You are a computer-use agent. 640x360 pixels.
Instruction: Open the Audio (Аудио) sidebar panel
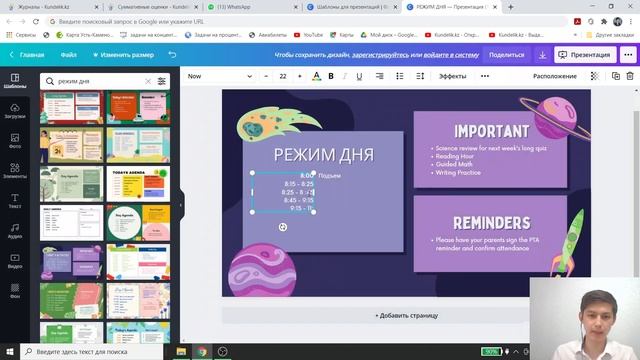tap(15, 231)
